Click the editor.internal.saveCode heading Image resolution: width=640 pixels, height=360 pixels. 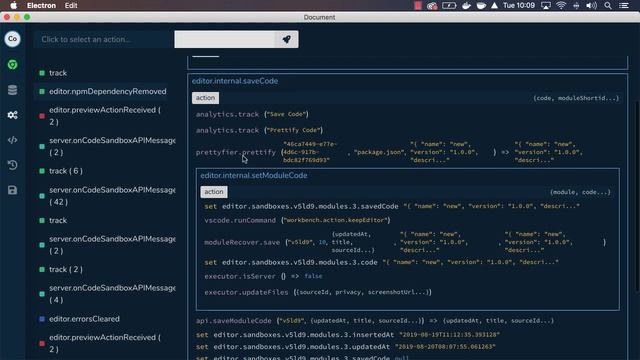pos(235,81)
